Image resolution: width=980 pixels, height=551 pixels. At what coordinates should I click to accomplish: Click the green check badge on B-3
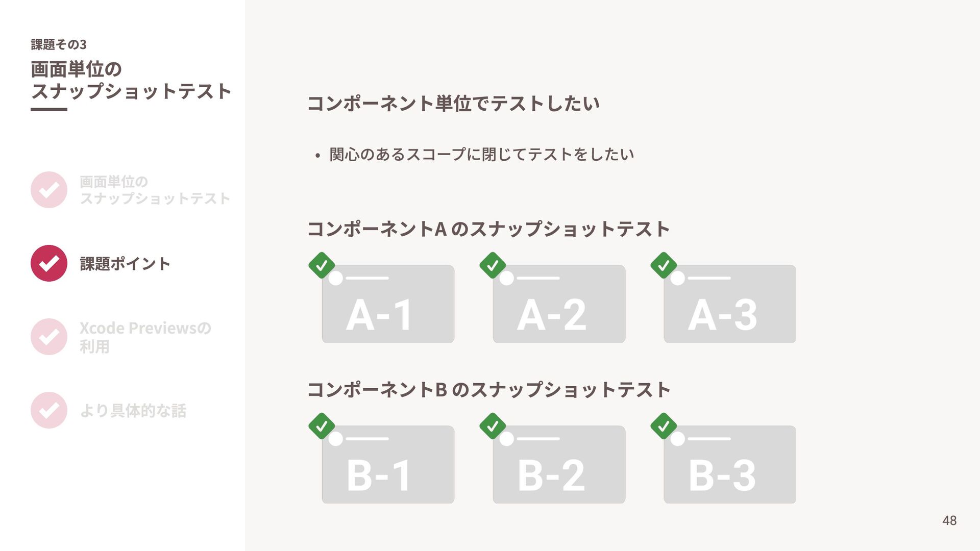pos(664,426)
